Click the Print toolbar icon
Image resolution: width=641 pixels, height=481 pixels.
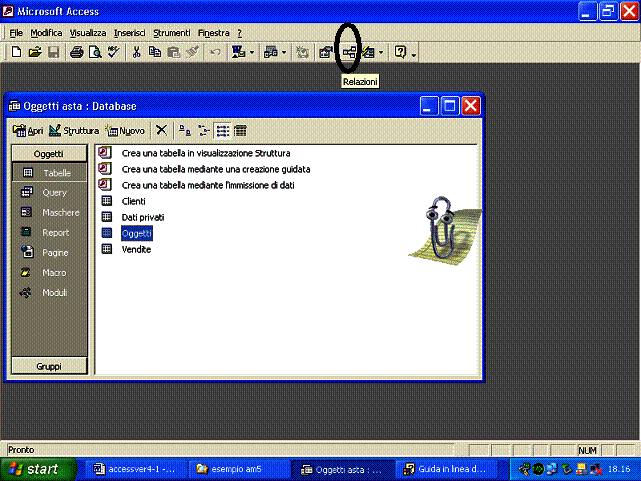click(x=76, y=52)
